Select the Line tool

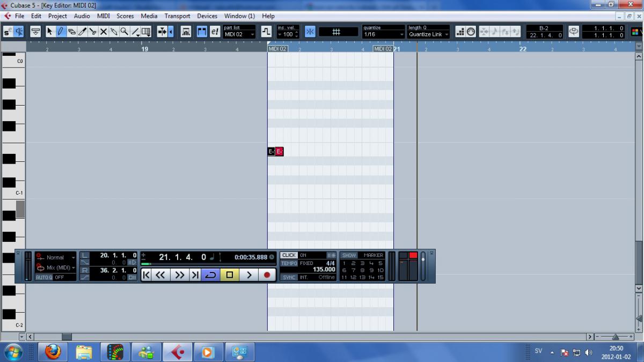(135, 32)
